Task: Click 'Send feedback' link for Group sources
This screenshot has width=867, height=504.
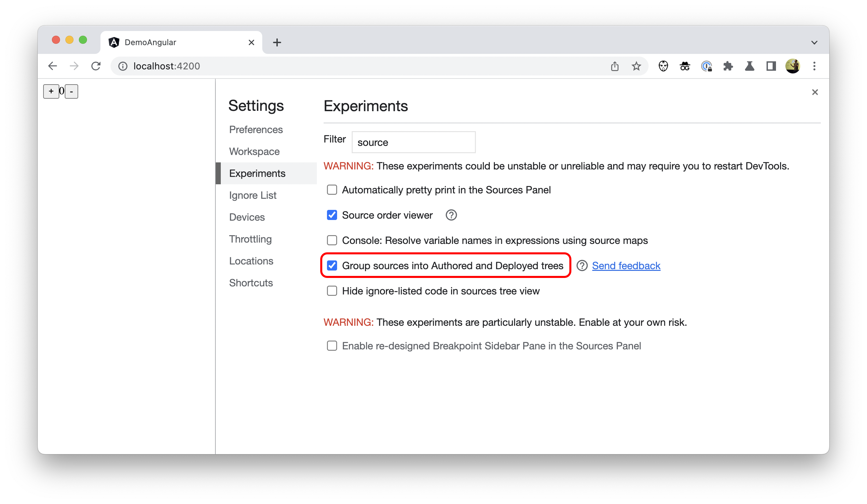Action: [626, 265]
